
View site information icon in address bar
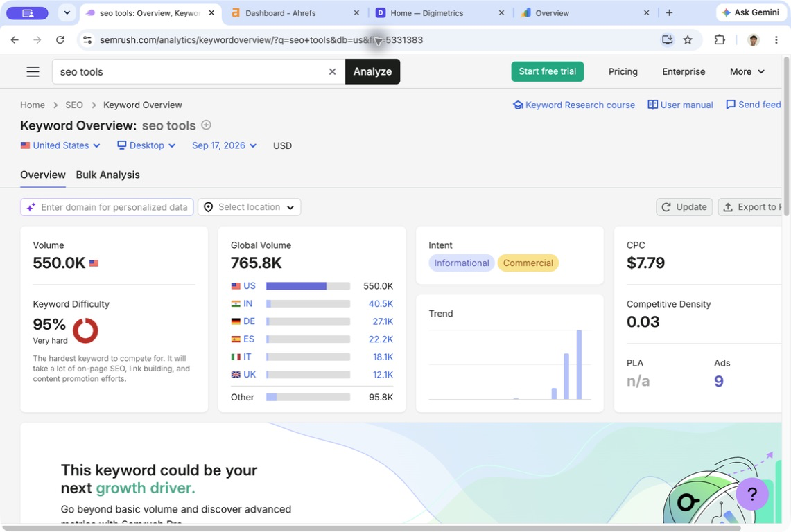point(87,40)
